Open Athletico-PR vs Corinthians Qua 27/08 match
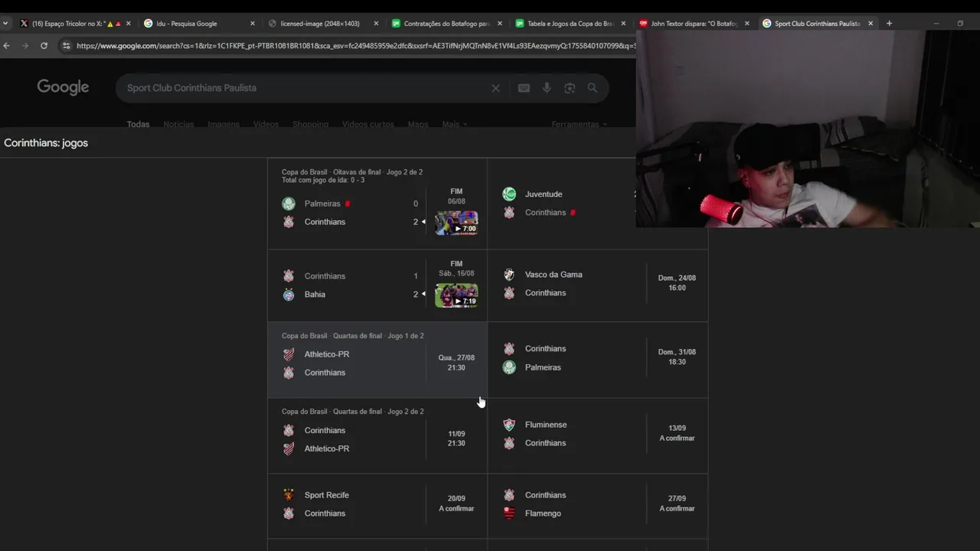The height and width of the screenshot is (551, 980). point(377,360)
